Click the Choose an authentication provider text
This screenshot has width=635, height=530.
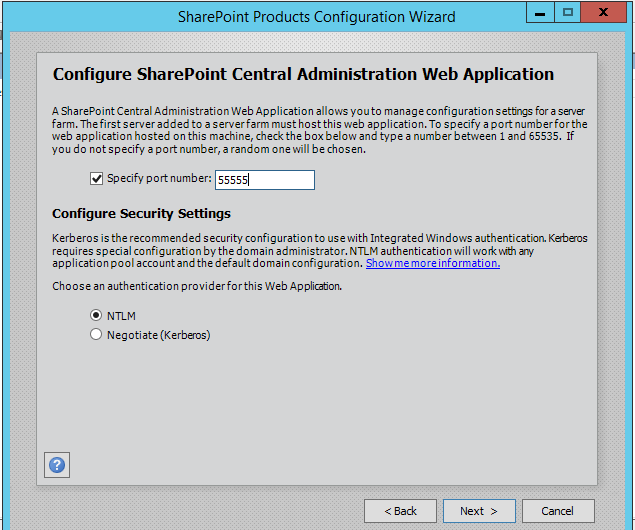[x=197, y=286]
